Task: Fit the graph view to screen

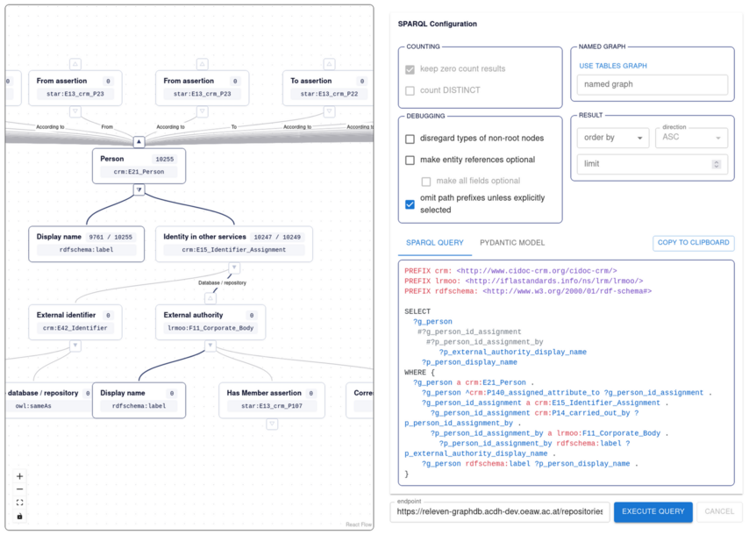Action: click(20, 503)
